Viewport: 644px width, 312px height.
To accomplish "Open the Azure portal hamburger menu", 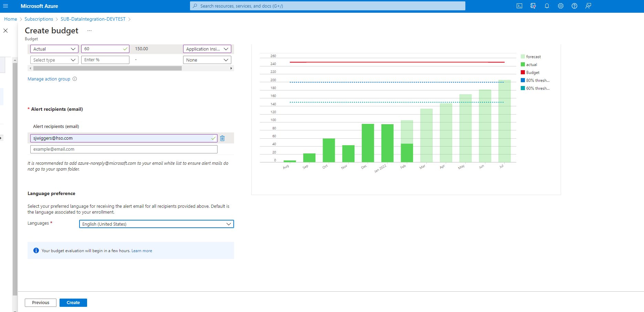I will (x=6, y=6).
